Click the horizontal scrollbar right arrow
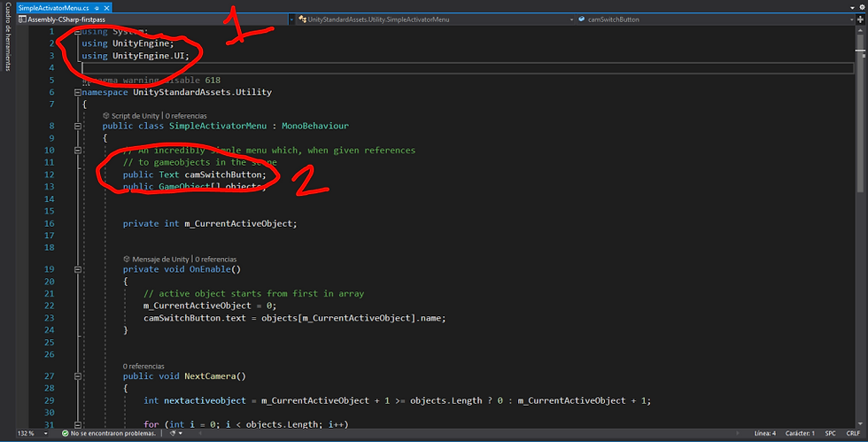This screenshot has height=442, width=868. tap(738, 433)
